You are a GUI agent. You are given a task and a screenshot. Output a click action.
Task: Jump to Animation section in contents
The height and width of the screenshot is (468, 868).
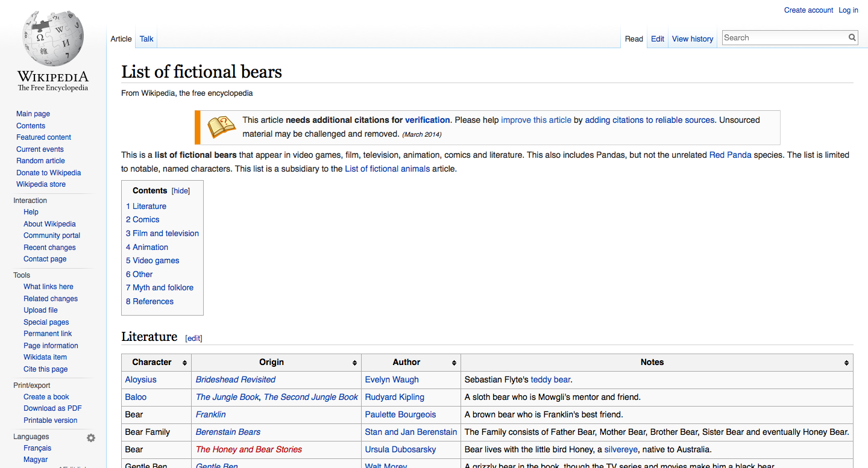[147, 248]
